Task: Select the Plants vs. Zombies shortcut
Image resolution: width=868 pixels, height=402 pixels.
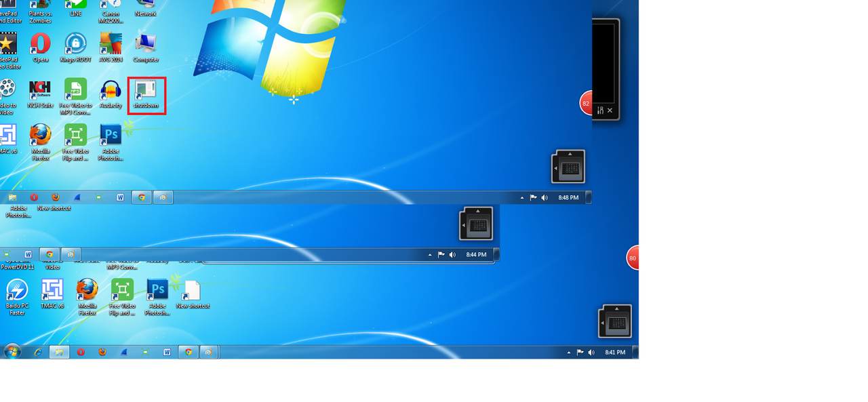Action: pyautogui.click(x=40, y=12)
